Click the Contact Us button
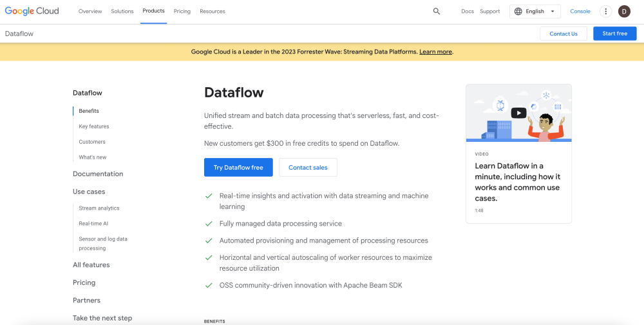 (x=563, y=34)
